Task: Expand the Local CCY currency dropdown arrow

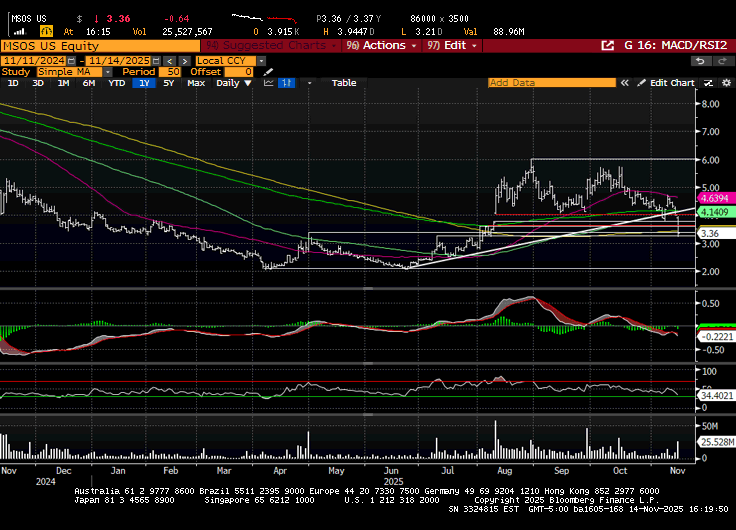Action: 261,61
